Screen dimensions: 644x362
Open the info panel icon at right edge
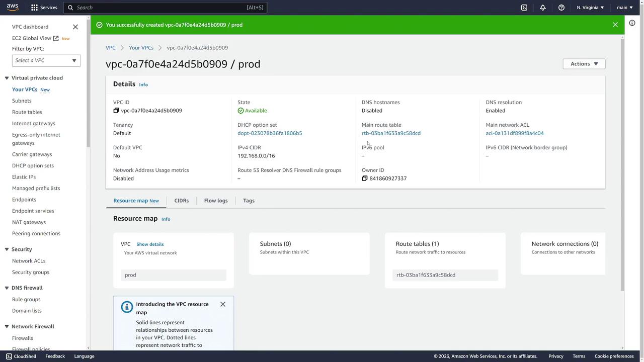click(632, 23)
